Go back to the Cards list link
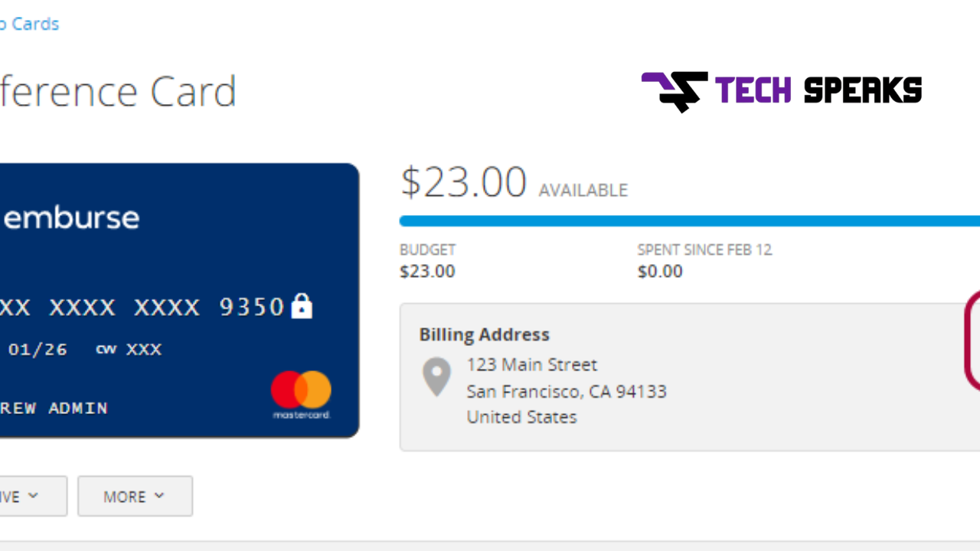Image resolution: width=980 pixels, height=551 pixels. (29, 24)
